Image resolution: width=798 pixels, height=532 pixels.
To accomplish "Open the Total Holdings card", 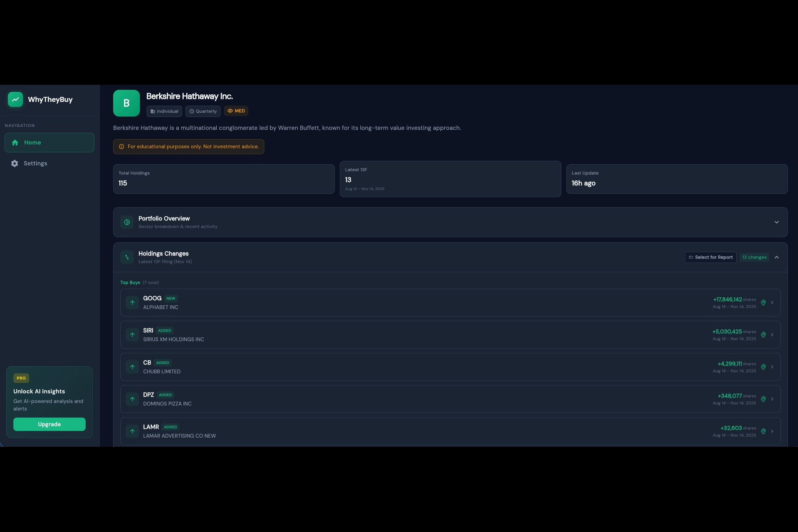I will pos(224,179).
